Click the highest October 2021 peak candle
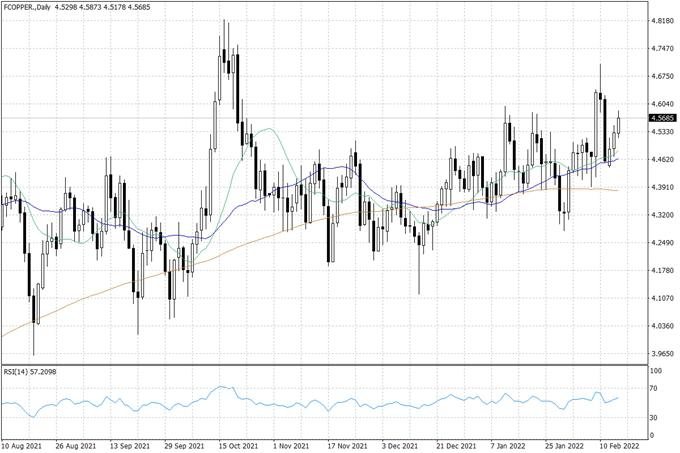The width and height of the screenshot is (680, 453). pyautogui.click(x=225, y=50)
